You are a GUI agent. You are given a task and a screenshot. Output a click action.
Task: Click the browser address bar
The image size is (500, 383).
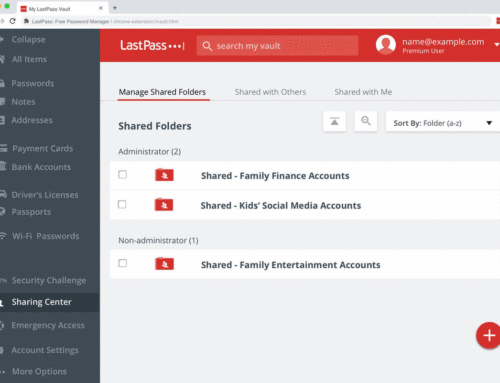coord(257,21)
